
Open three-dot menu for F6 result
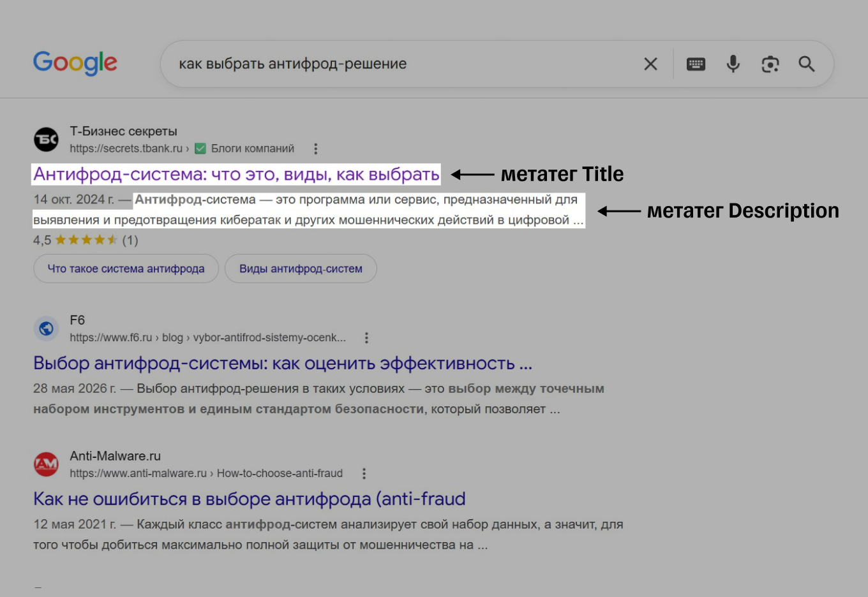point(366,337)
